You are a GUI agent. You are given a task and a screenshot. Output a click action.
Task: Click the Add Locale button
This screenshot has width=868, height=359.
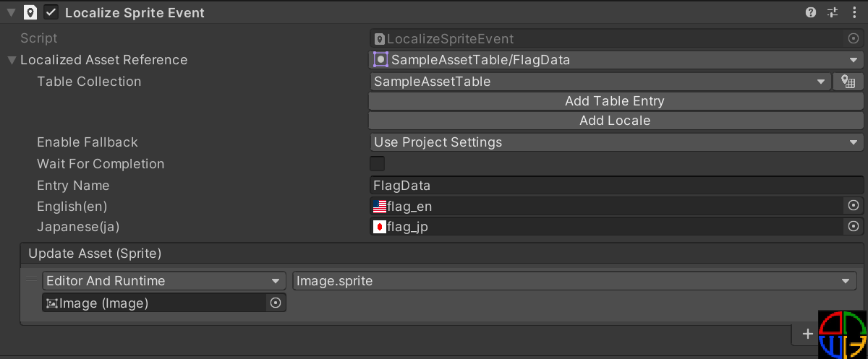pyautogui.click(x=616, y=121)
